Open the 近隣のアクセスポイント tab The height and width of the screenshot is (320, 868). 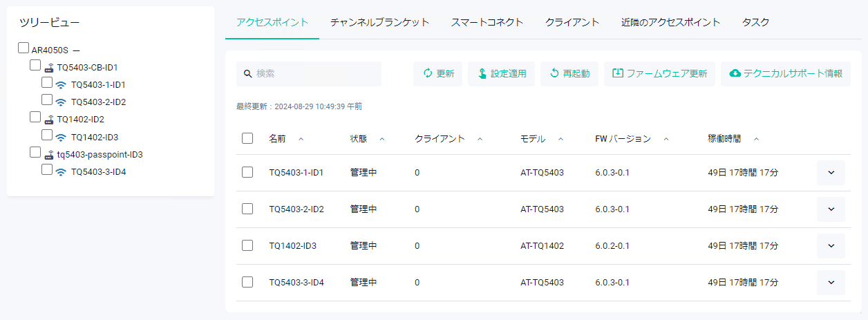[x=670, y=22]
